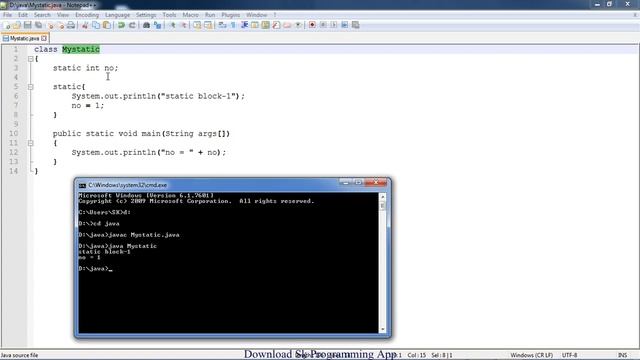Select the Mystatic.java document tab
Screen dimensions: 640x360
click(x=24, y=38)
